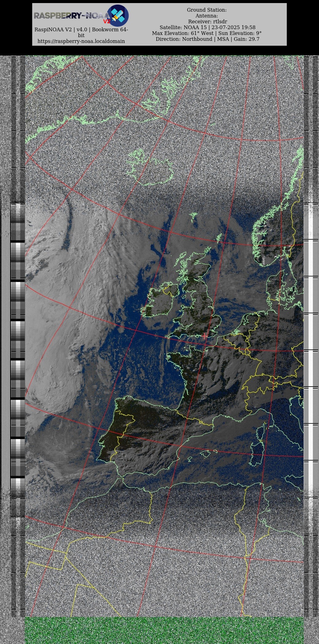Click the RASPBERRY-NOAA title wordmark

click(71, 16)
